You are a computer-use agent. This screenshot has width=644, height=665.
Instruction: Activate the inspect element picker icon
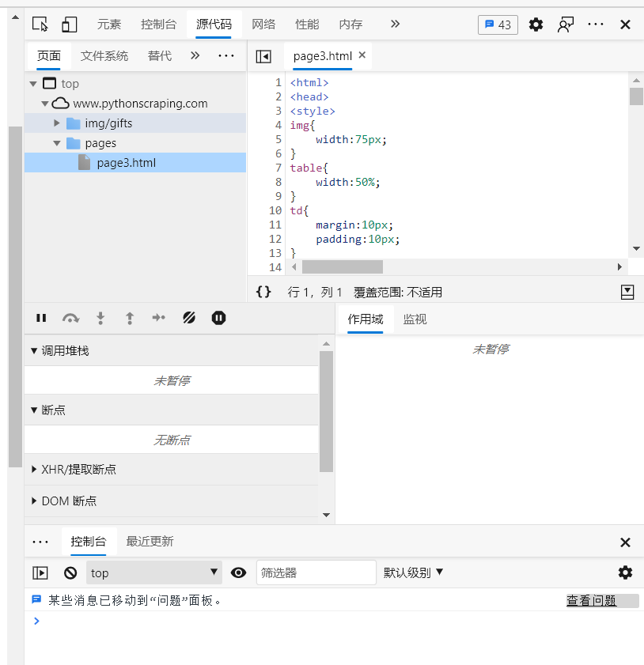pyautogui.click(x=40, y=25)
